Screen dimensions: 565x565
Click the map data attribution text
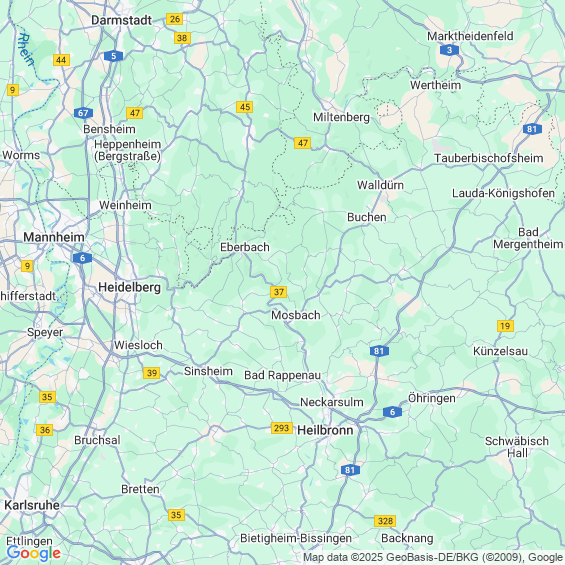tap(433, 557)
